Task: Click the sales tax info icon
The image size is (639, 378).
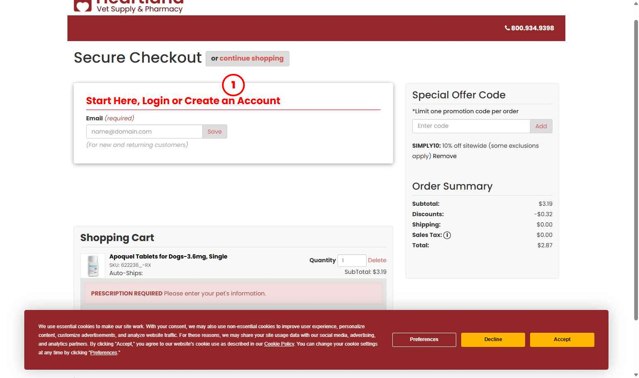Action: pyautogui.click(x=447, y=235)
